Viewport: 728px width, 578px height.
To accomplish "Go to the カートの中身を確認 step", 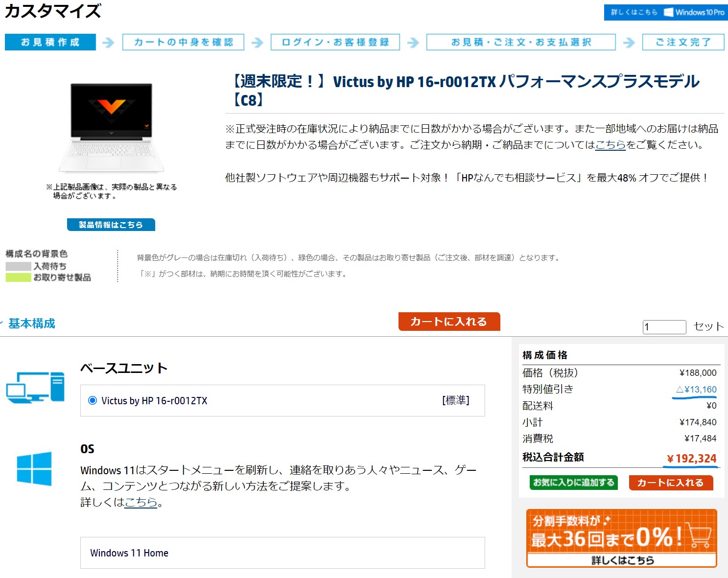I will coord(183,42).
